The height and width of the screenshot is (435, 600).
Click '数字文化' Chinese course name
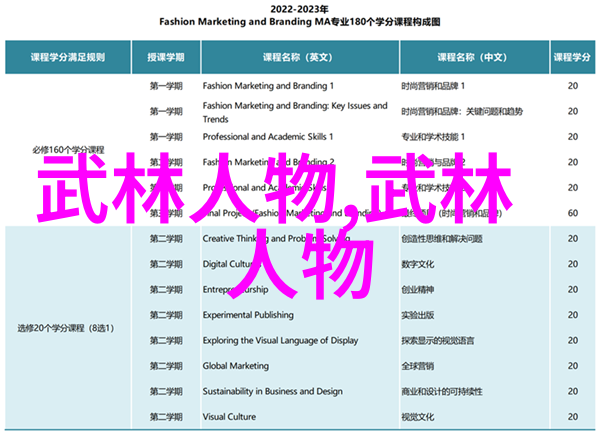click(417, 264)
